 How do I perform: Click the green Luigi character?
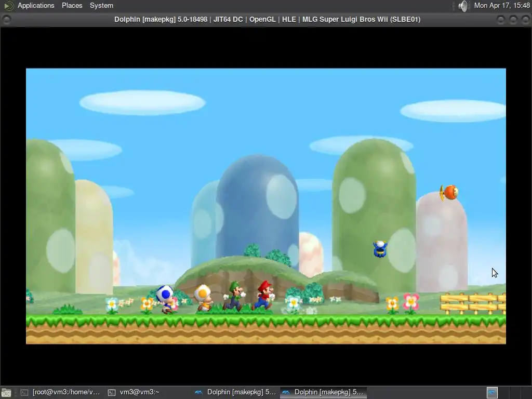tap(234, 296)
